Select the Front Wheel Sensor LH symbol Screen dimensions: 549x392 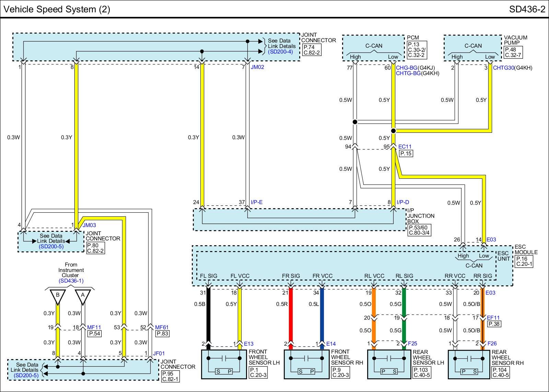224,364
